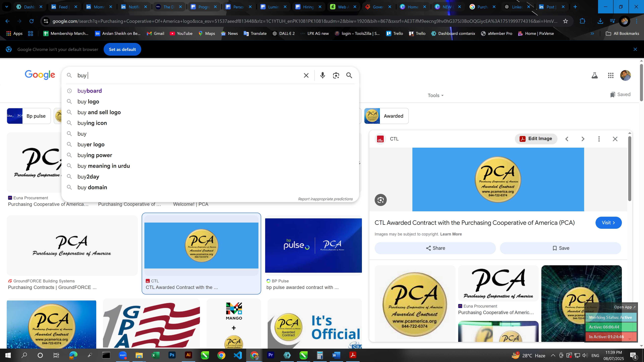Open Chrome menu three dots
The width and height of the screenshot is (644, 362).
coord(637,21)
